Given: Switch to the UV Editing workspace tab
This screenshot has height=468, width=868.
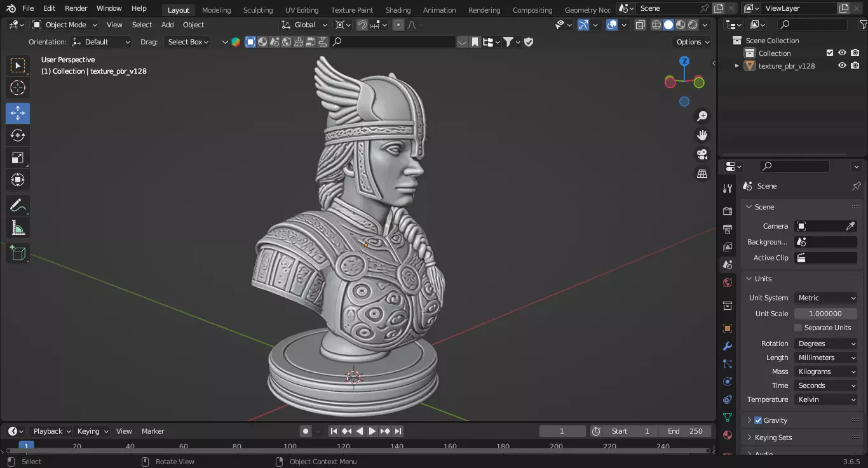Looking at the screenshot, I should coord(302,10).
